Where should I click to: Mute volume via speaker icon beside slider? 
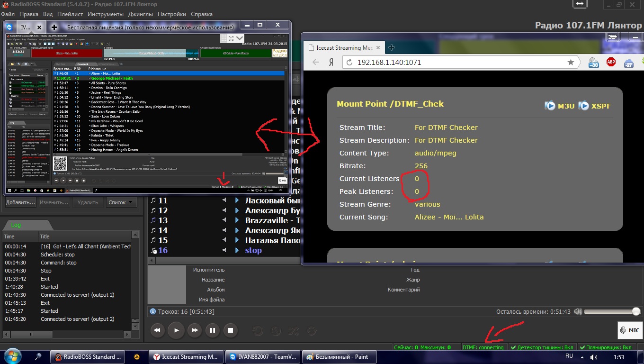click(578, 312)
